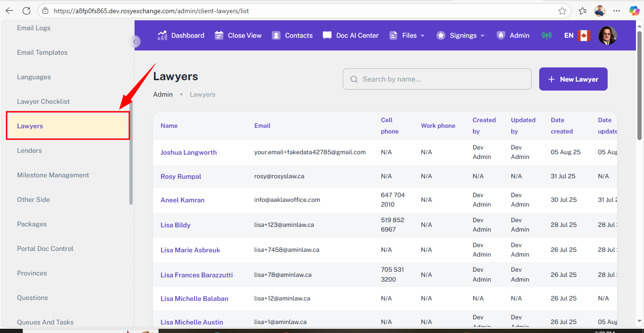
Task: Open Close View calendar icon
Action: [219, 35]
